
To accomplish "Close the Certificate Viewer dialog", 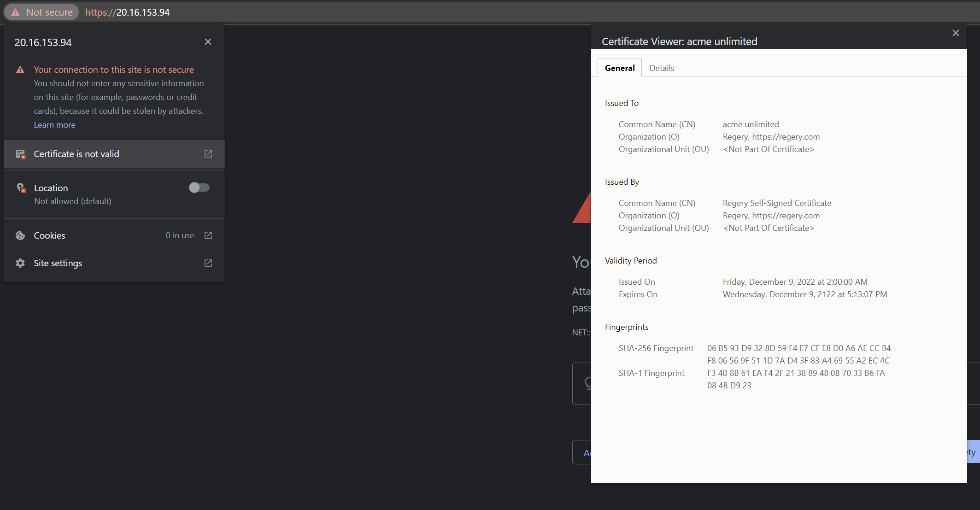I will click(956, 33).
